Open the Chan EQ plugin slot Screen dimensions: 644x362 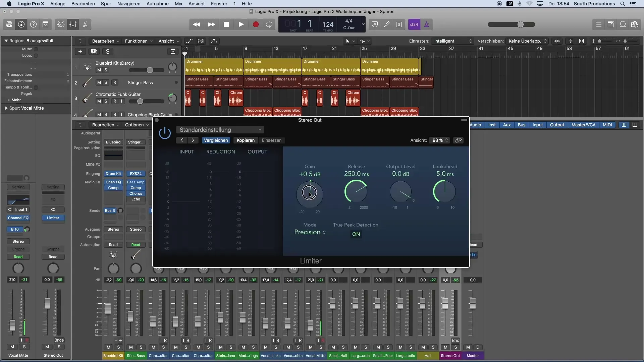click(x=113, y=182)
